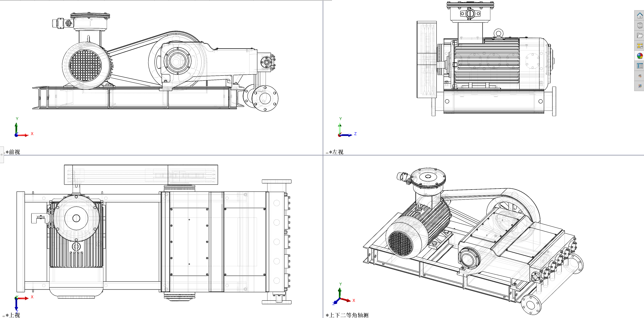Open the *前视 view orientation label
Image resolution: width=644 pixels, height=318 pixels.
click(x=13, y=152)
